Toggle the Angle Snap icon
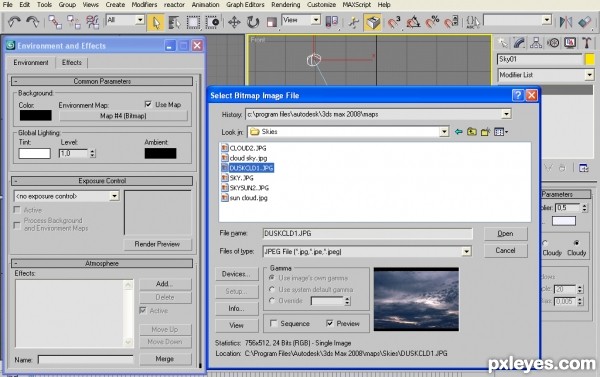This screenshot has width=600, height=377. (413, 22)
